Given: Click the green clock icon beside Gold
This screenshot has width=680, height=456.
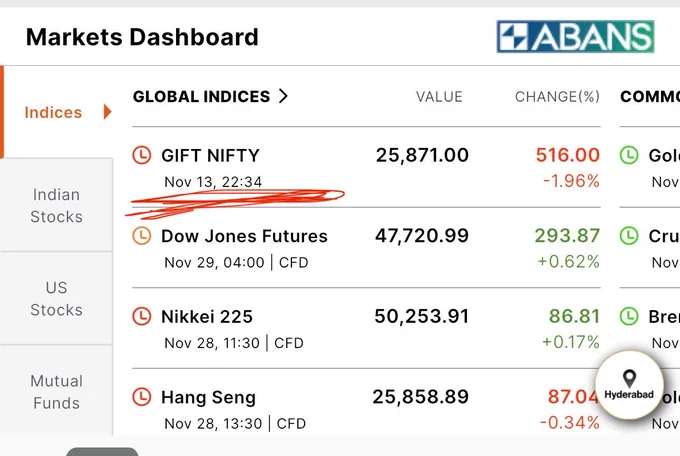Looking at the screenshot, I should 629,155.
